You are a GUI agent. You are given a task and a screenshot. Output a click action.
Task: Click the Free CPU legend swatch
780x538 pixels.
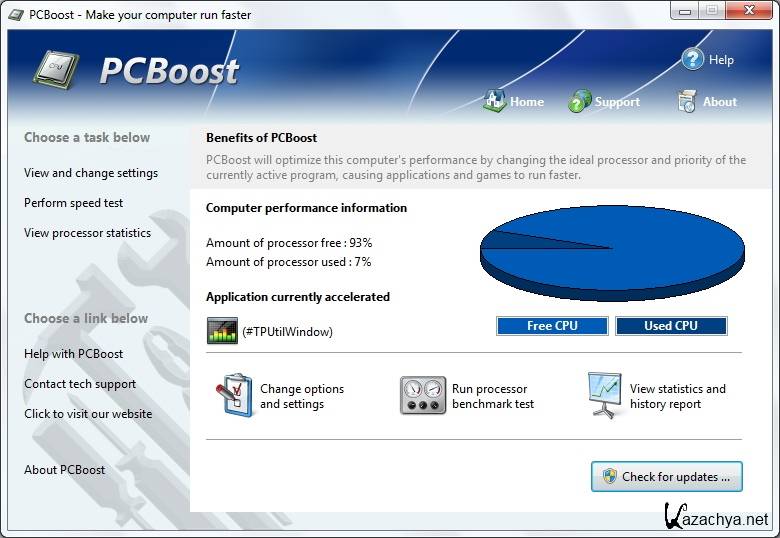click(552, 326)
